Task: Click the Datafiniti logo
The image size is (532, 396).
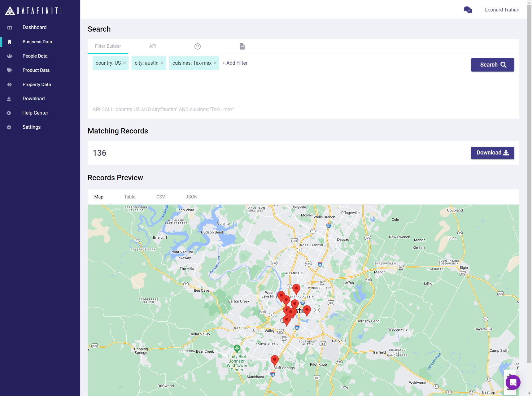Action: 33,11
